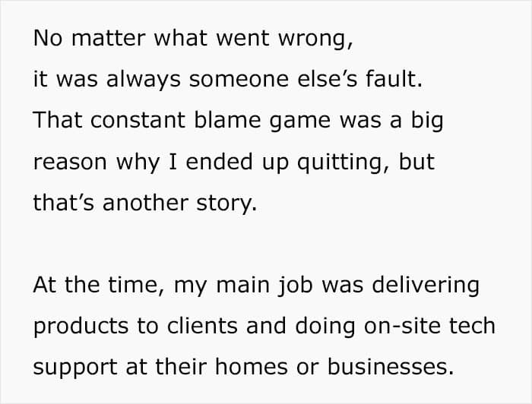Screen dimensions: 532x404
Task: Click the word "another"
Action: [145, 202]
